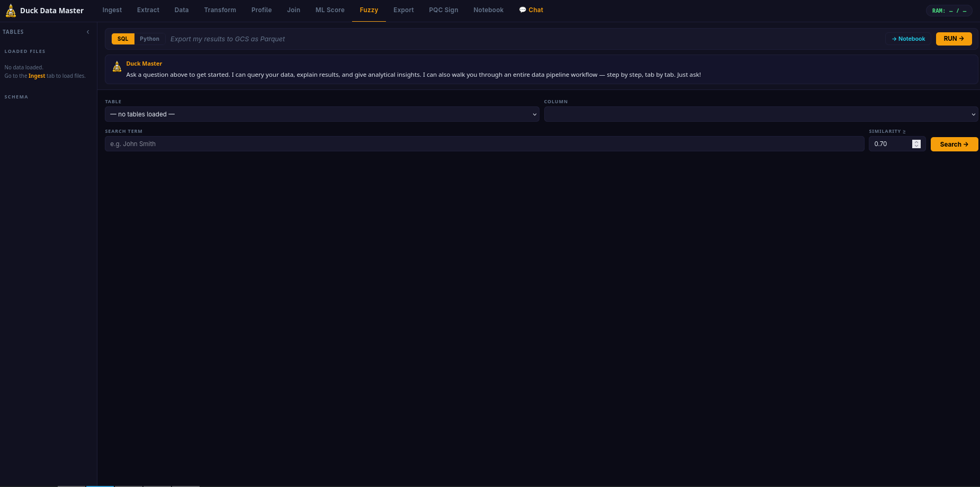Click the Duck Data Master logo icon
This screenshot has width=980, height=487.
[11, 11]
